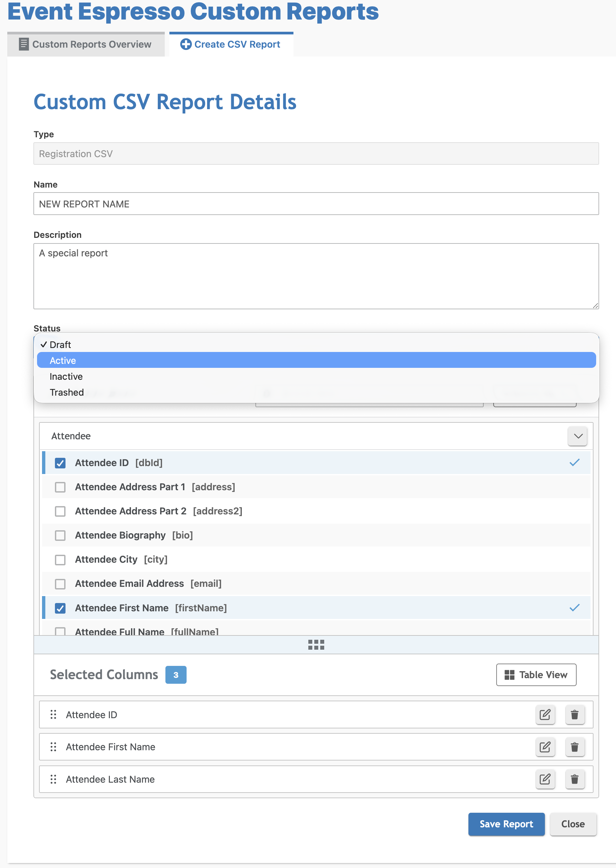Click the Close button
The height and width of the screenshot is (868, 616).
(x=573, y=824)
